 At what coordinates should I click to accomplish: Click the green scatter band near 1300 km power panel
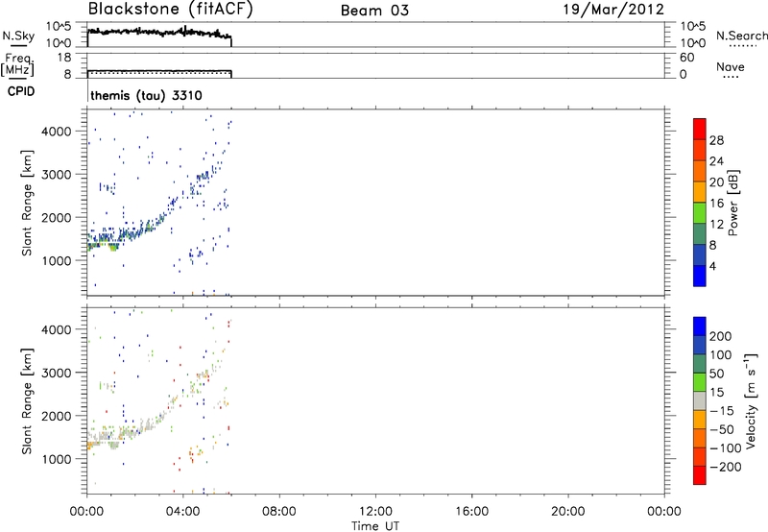(113, 248)
